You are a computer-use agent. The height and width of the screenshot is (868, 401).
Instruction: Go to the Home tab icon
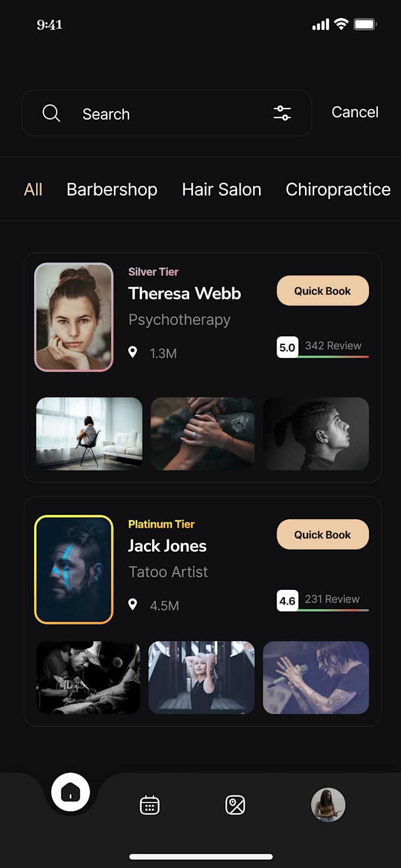click(71, 792)
